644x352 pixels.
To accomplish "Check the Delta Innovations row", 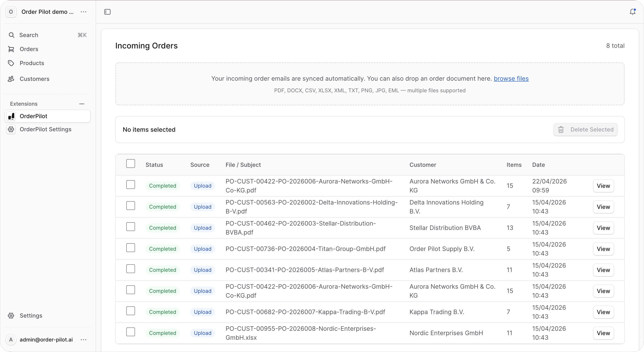I will (x=130, y=206).
